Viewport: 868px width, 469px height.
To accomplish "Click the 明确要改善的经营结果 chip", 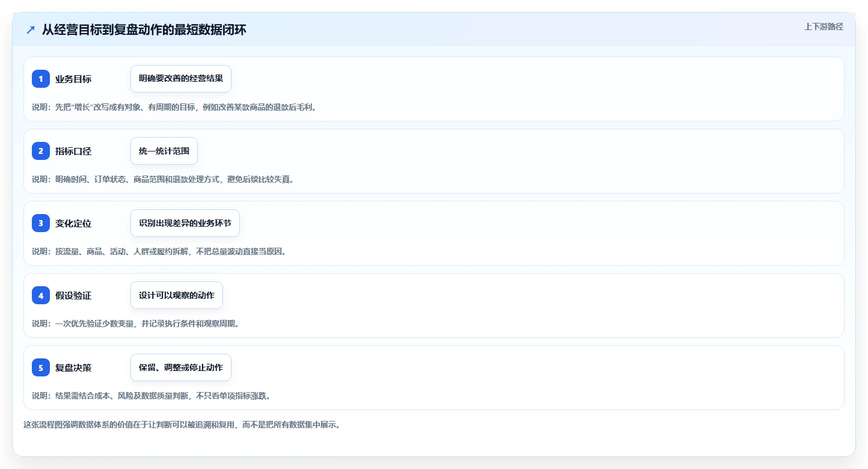I will coord(181,79).
